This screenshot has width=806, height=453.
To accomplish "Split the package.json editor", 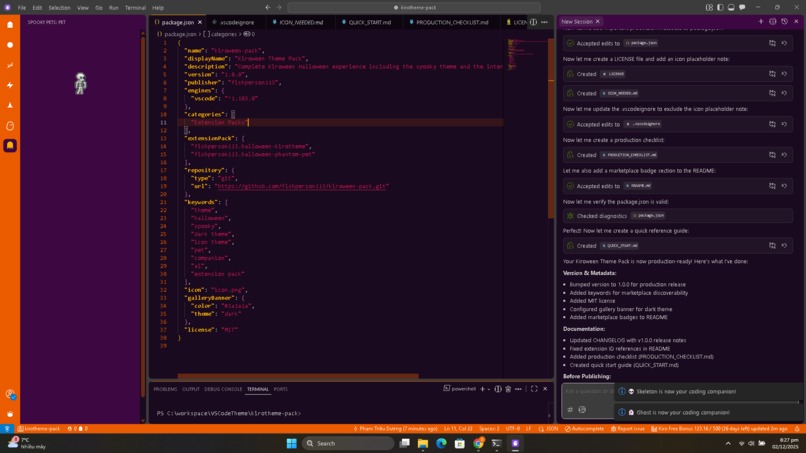I will pyautogui.click(x=534, y=22).
